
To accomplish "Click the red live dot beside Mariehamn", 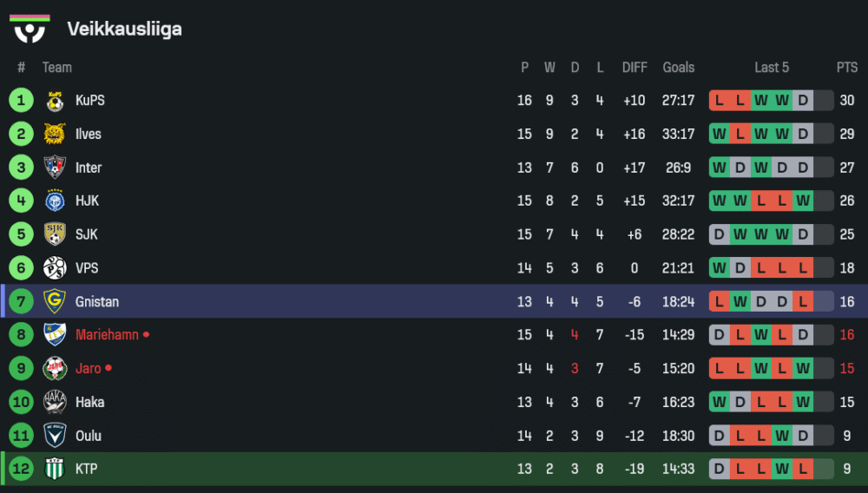I will pyautogui.click(x=146, y=335).
